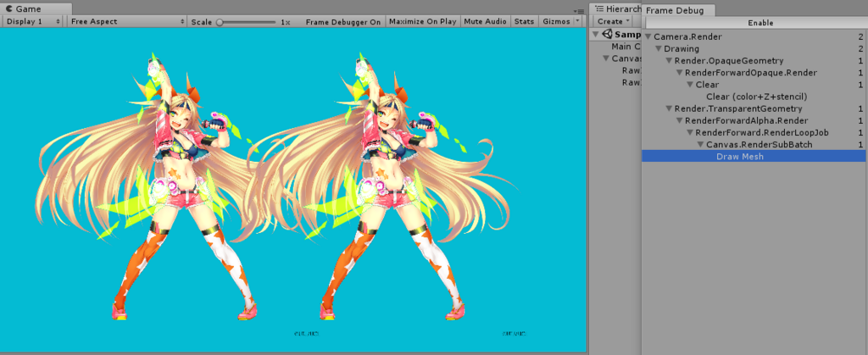Collapse RenderForwardAlpha.Render node arrow
This screenshot has height=355, width=868.
click(x=680, y=120)
